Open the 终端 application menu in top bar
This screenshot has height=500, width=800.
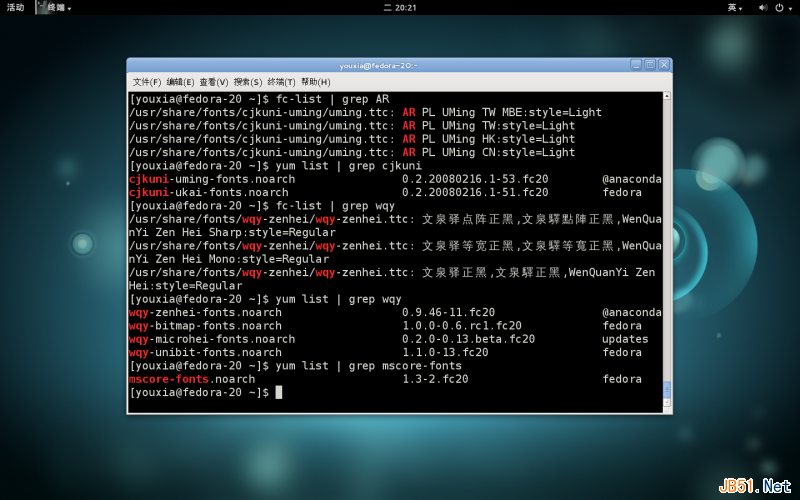pyautogui.click(x=59, y=7)
